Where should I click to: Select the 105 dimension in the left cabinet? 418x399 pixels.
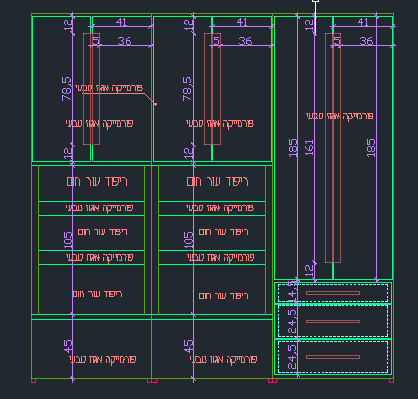tap(68, 240)
